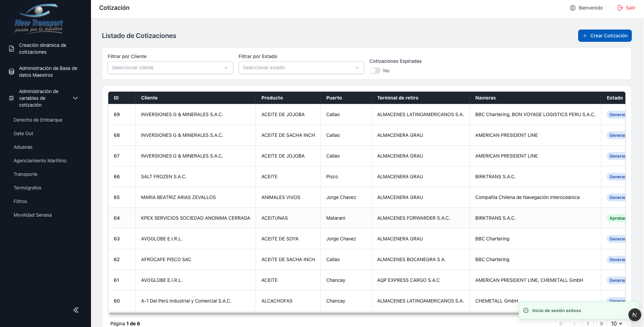Click the Salir logout icon
644x327 pixels.
[620, 8]
